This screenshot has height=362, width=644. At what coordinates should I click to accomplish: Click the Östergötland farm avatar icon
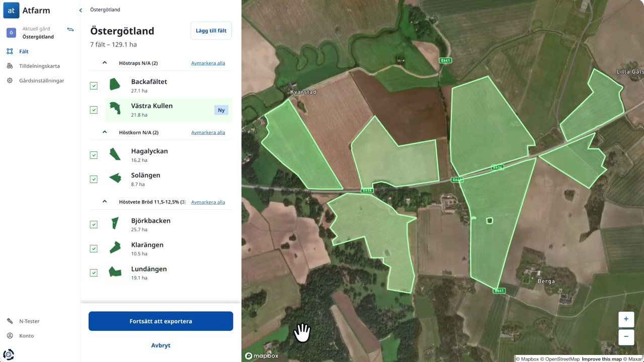11,33
